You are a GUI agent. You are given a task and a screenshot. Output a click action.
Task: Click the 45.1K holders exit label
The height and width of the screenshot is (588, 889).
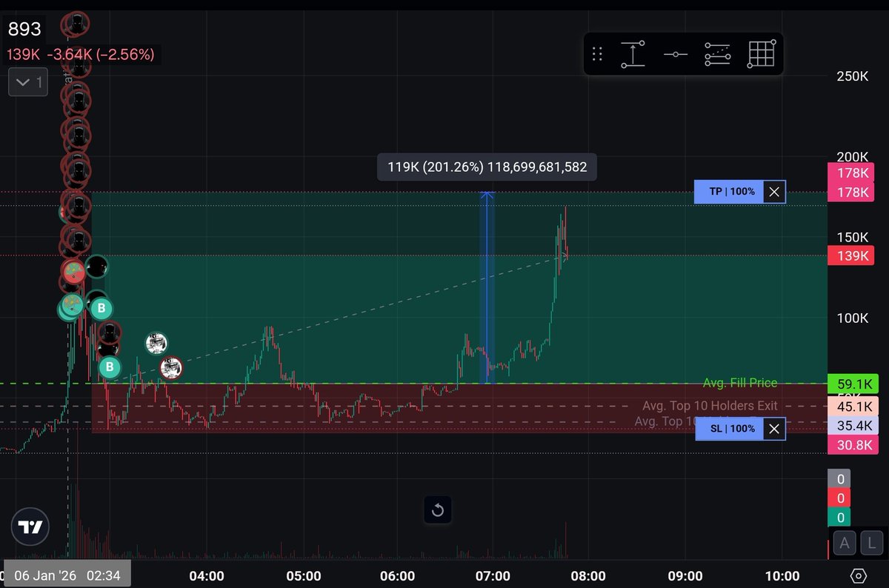(853, 406)
